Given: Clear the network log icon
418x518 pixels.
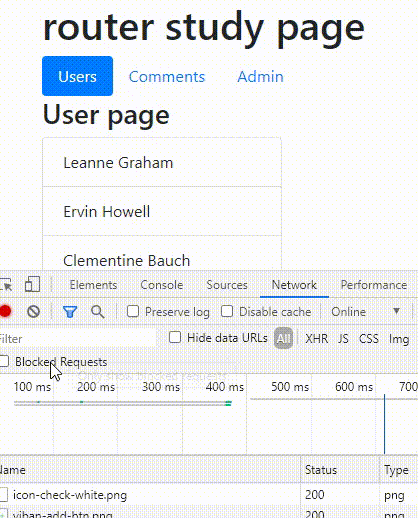Looking at the screenshot, I should click(x=33, y=312).
